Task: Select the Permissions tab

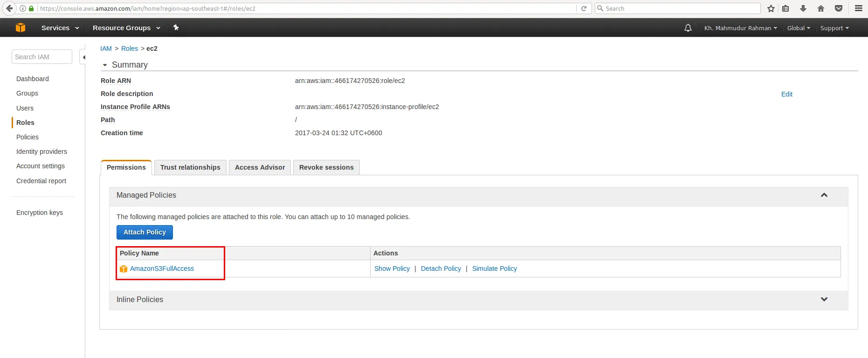Action: click(x=126, y=167)
